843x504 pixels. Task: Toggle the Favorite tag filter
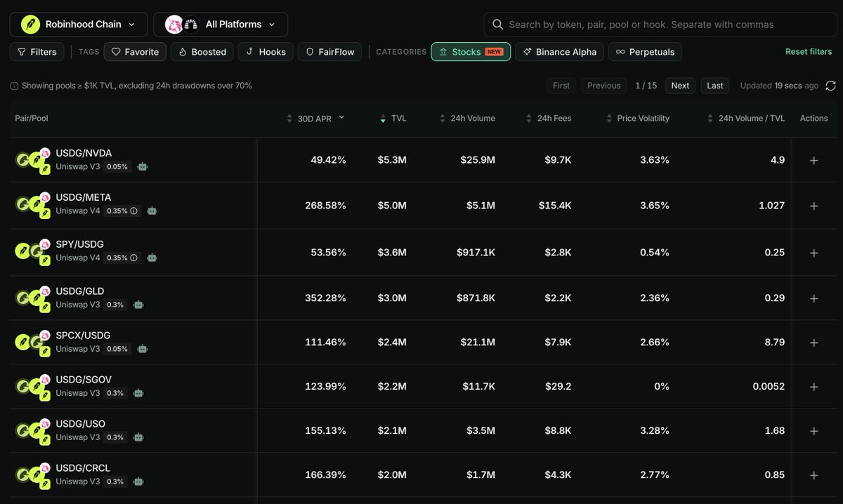tap(136, 52)
